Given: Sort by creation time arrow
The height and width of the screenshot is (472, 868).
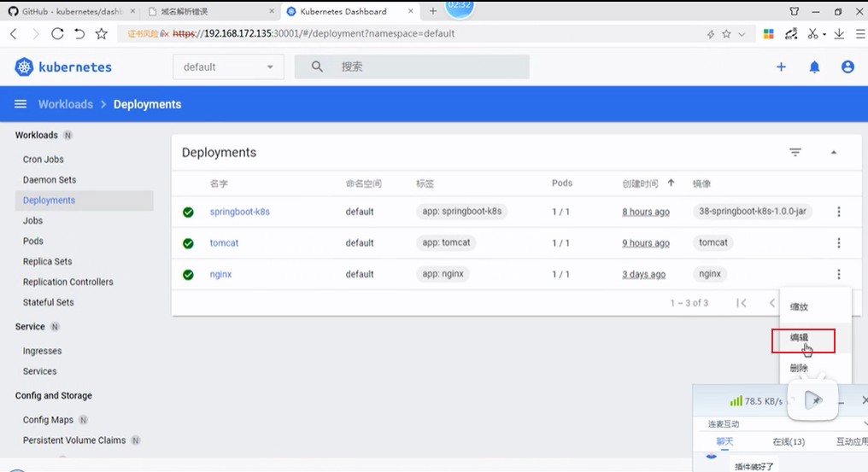Looking at the screenshot, I should point(671,183).
